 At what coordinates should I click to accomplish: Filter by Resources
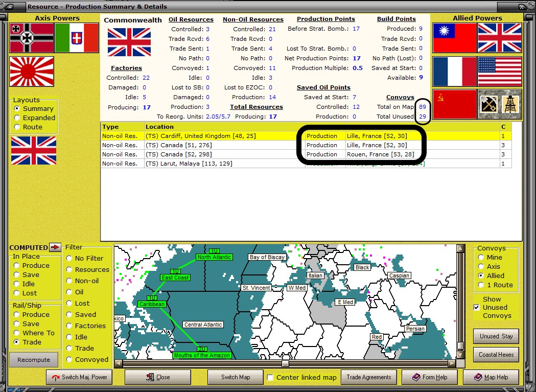point(88,269)
